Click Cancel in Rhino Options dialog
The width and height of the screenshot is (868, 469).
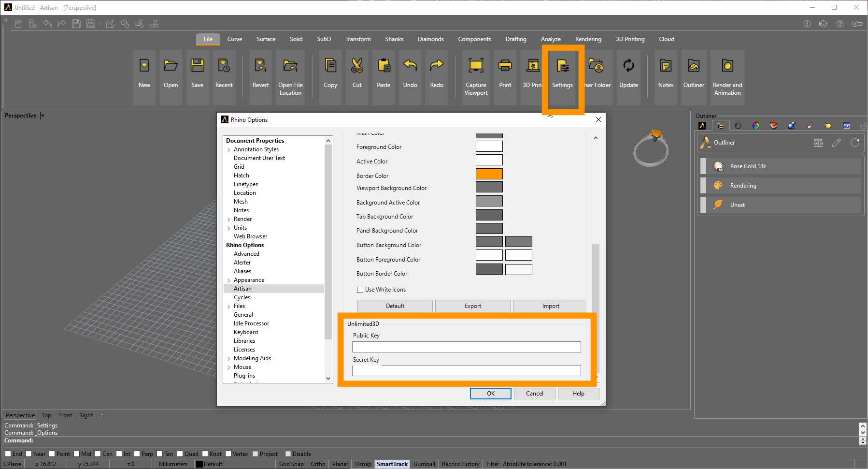click(x=534, y=394)
